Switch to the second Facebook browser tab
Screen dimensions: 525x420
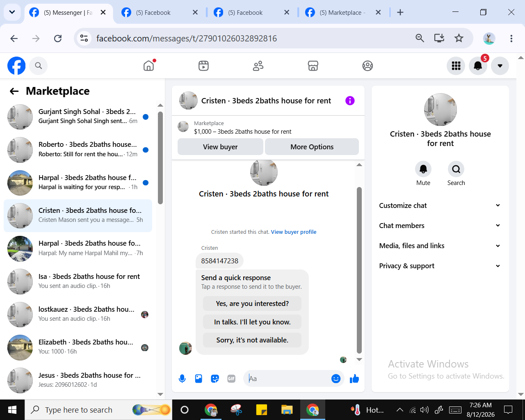[x=252, y=12]
